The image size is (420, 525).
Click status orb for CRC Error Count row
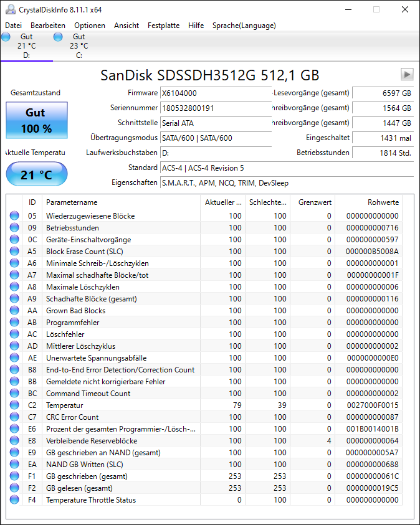[14, 417]
